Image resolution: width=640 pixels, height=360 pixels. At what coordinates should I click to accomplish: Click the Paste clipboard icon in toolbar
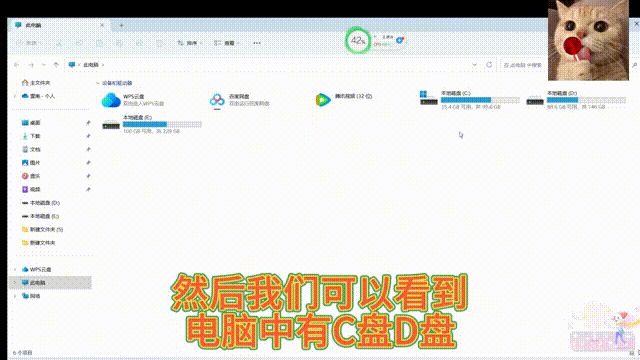(99, 43)
